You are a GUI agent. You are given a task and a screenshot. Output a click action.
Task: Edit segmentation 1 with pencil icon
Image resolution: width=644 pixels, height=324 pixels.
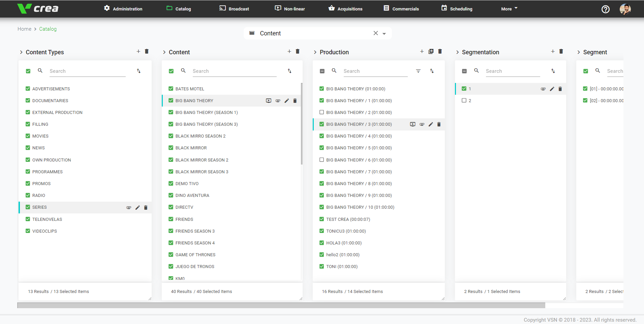pos(552,89)
